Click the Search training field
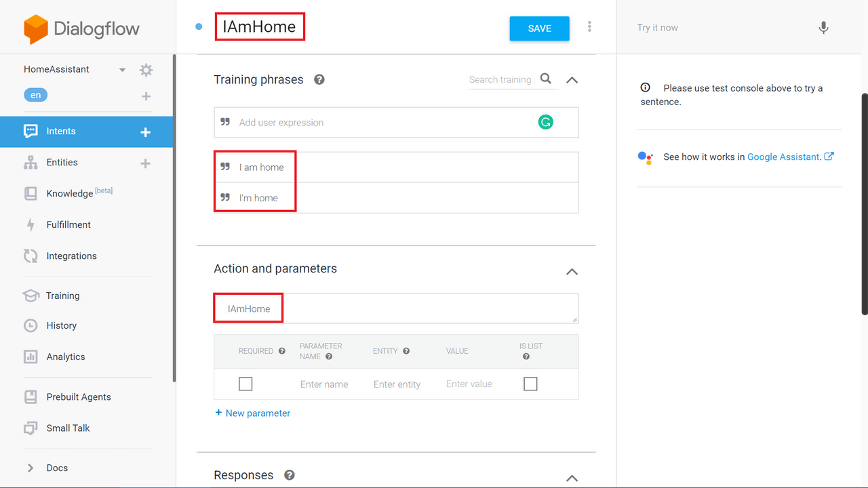Screen dimensions: 868x488 pyautogui.click(x=500, y=80)
